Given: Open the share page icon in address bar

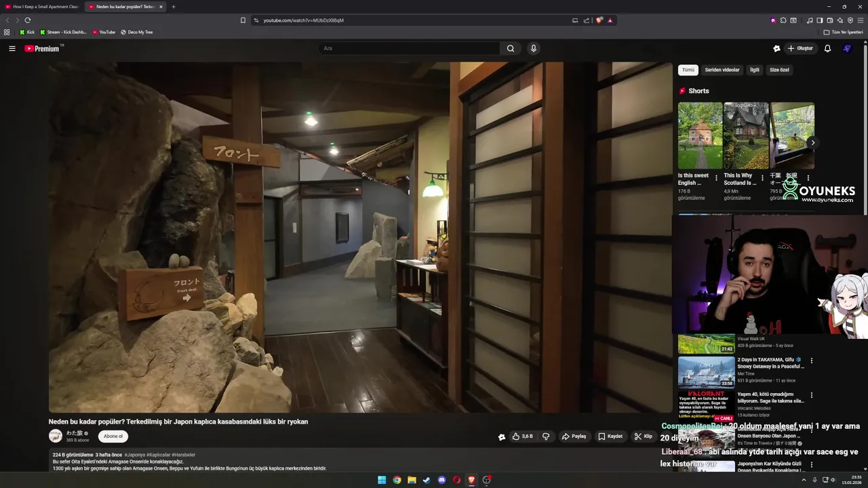Looking at the screenshot, I should (x=587, y=20).
